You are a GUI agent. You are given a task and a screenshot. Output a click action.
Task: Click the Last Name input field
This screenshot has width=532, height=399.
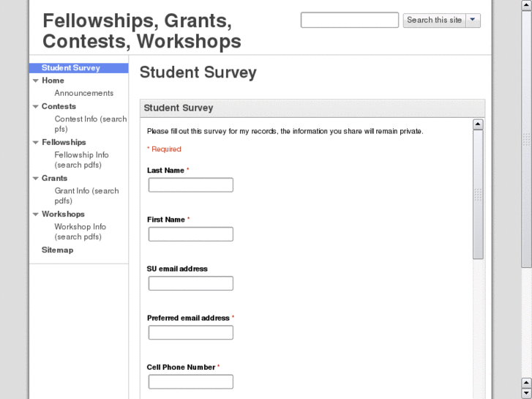point(190,185)
